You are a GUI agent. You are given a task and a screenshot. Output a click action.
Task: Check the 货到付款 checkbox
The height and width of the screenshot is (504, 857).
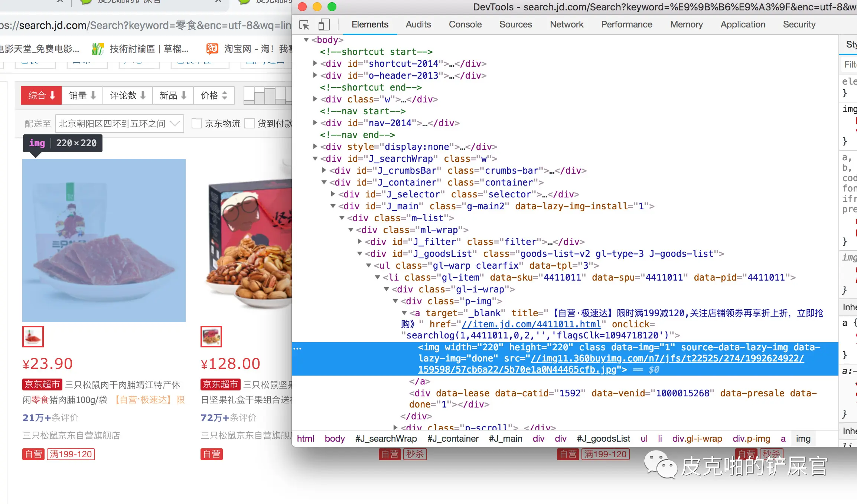click(x=250, y=123)
